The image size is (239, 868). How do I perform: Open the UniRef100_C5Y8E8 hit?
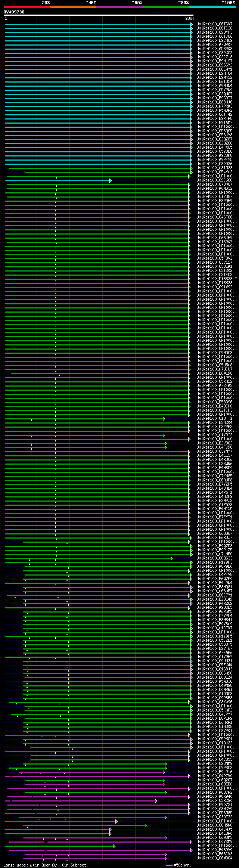(x=214, y=151)
